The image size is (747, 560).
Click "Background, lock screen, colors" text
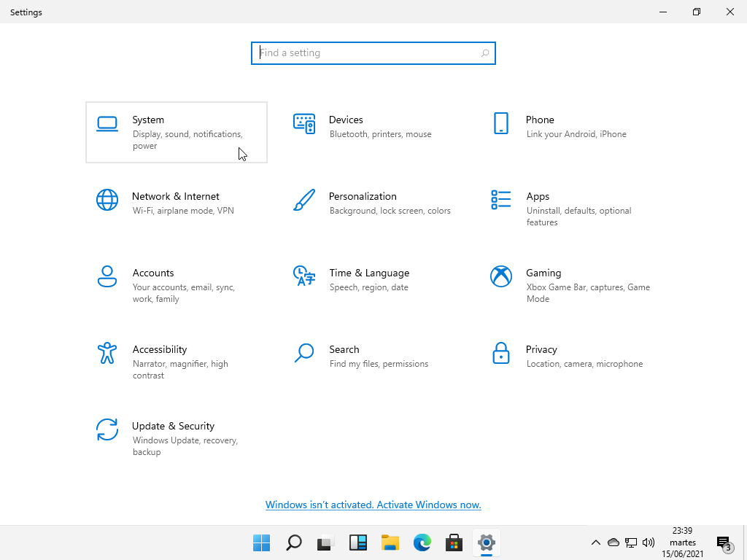[390, 211]
